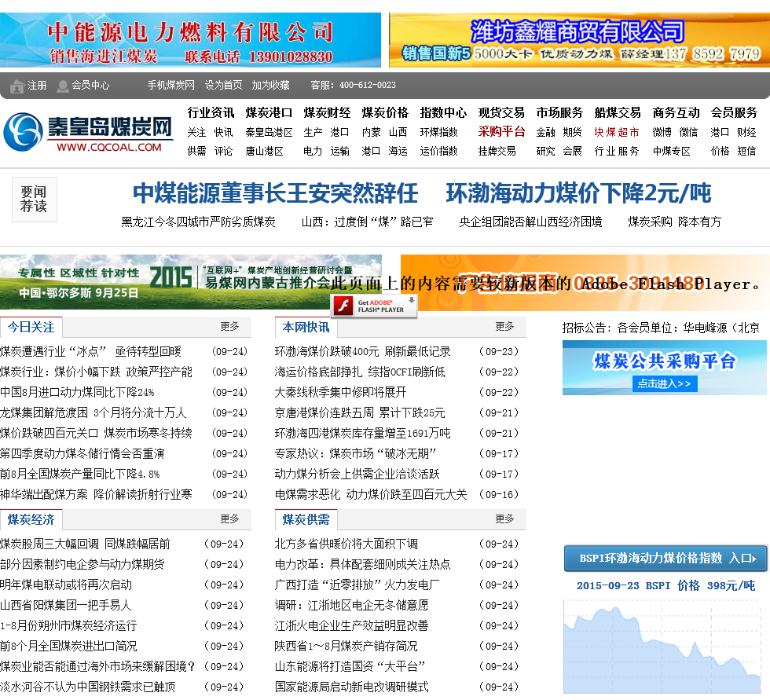This screenshot has width=770, height=700.
Task: Click the 2015-09-23 BSPI 价格 398元/吨 text
Action: [x=665, y=586]
